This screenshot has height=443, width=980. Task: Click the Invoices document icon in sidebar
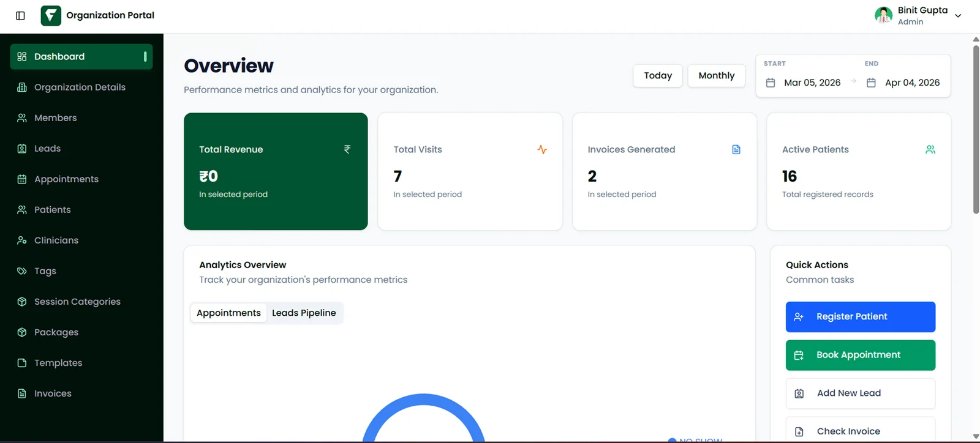click(x=22, y=393)
